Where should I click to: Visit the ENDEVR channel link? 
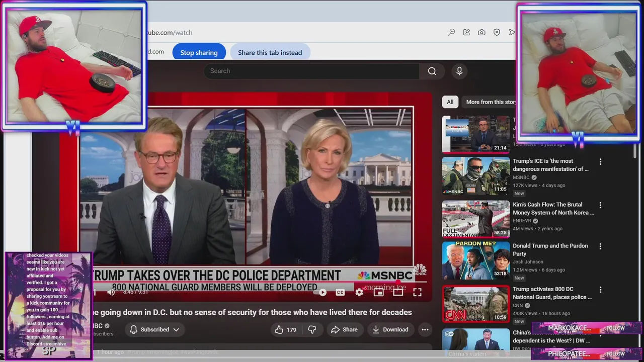522,221
